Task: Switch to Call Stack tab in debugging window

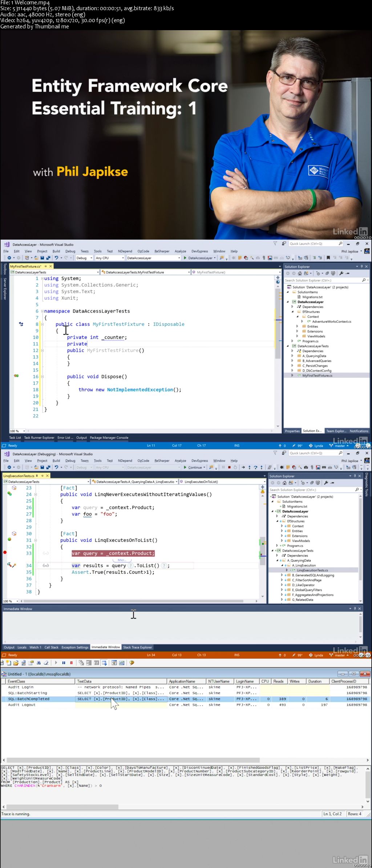Action: [51, 647]
